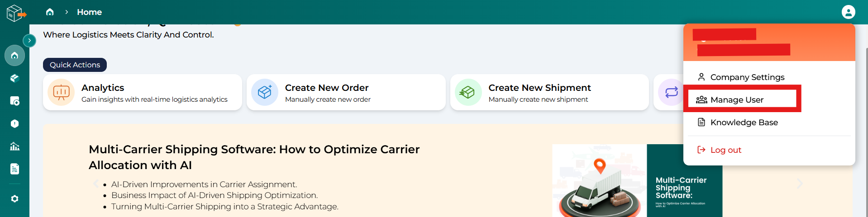Image resolution: width=868 pixels, height=217 pixels.
Task: Click the home icon in the sidebar
Action: tap(14, 56)
